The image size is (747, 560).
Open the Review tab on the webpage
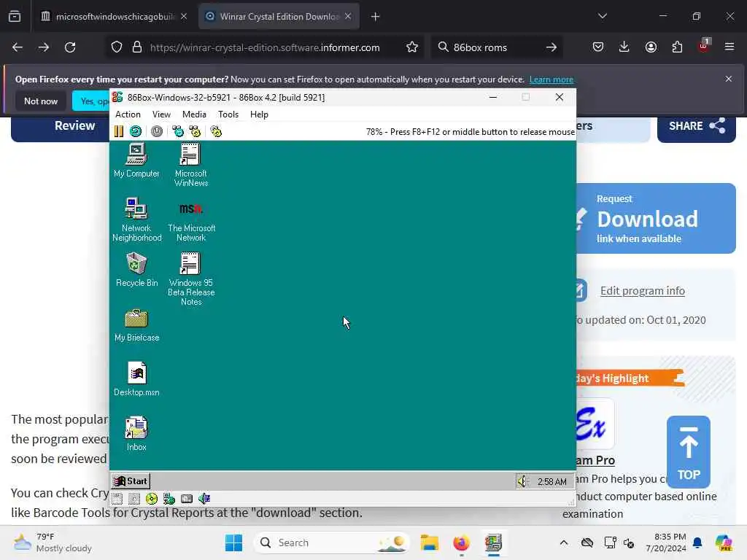coord(75,125)
